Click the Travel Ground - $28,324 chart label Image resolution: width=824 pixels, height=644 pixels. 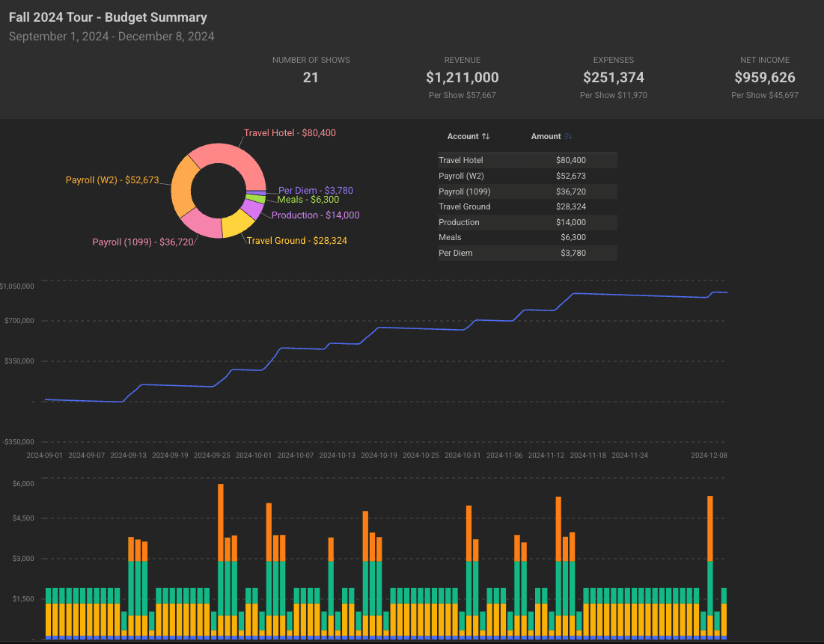(x=297, y=241)
